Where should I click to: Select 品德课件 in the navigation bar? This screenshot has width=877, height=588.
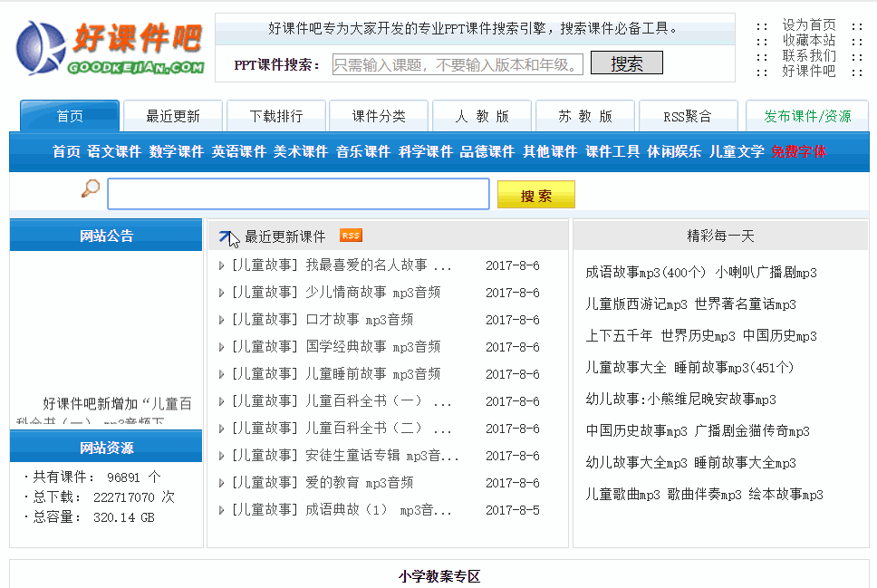(x=487, y=151)
